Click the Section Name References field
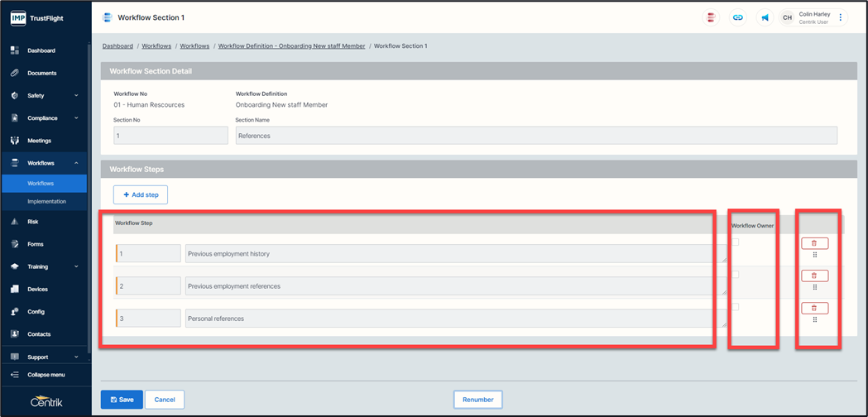The image size is (868, 417). click(x=536, y=136)
